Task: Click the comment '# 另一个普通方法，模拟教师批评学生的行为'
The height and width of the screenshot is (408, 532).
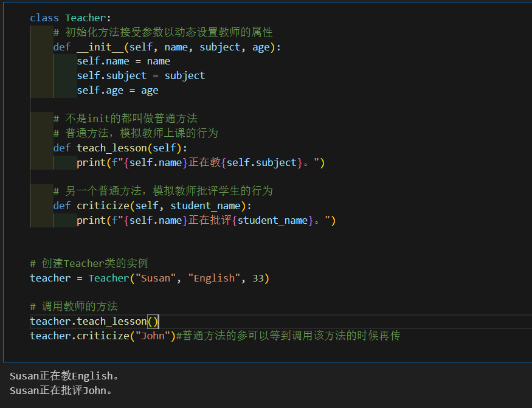Action: [x=163, y=191]
